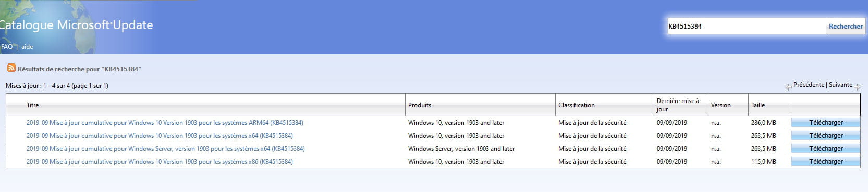Screen dimensions: 868x192
Task: Sort results by Titre column header
Action: [33, 105]
